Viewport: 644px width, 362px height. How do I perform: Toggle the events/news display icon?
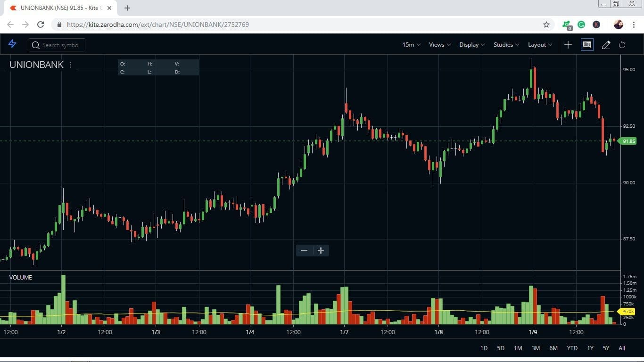(587, 44)
